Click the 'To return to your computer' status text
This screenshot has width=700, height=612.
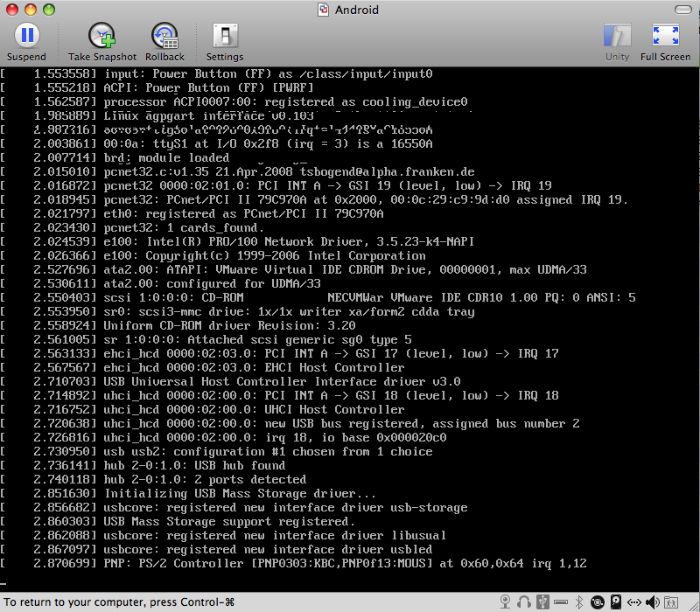point(119,602)
